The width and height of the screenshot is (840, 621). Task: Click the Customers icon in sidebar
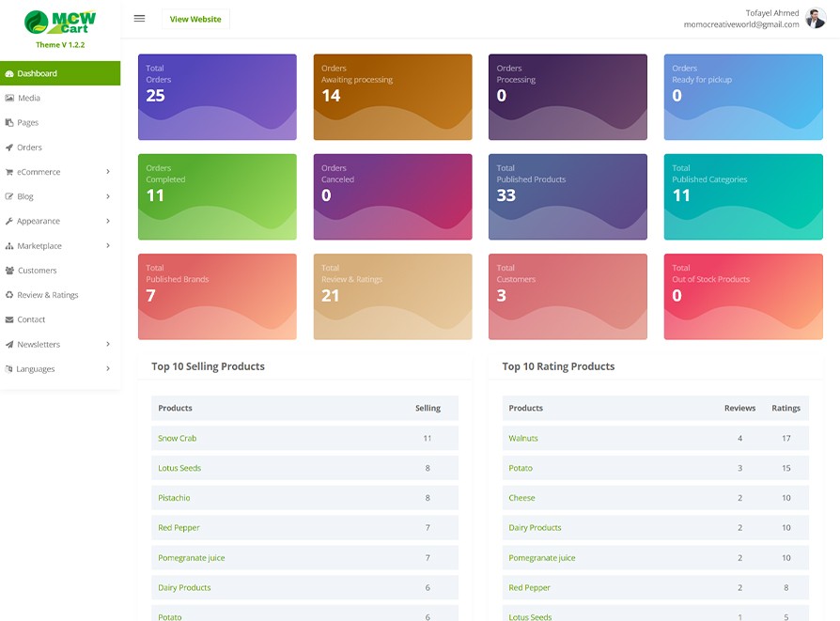click(x=9, y=271)
